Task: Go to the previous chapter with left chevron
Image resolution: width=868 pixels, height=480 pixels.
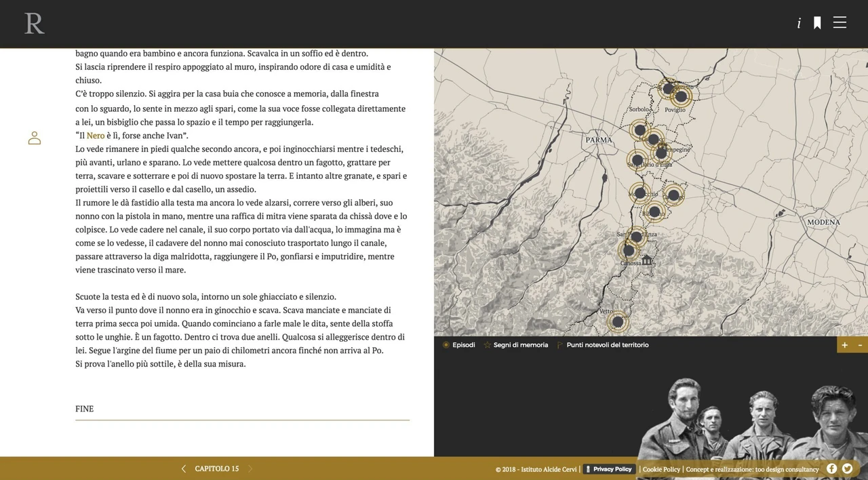Action: [x=183, y=468]
